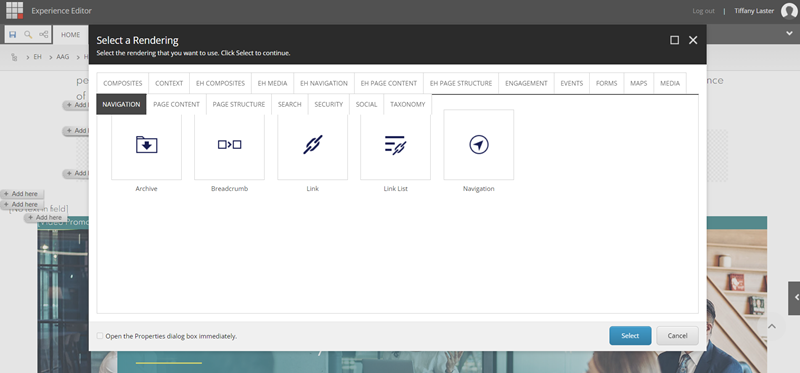Viewport: 800px width, 373px height.
Task: Maximize the Select a Rendering dialog
Action: pyautogui.click(x=674, y=40)
